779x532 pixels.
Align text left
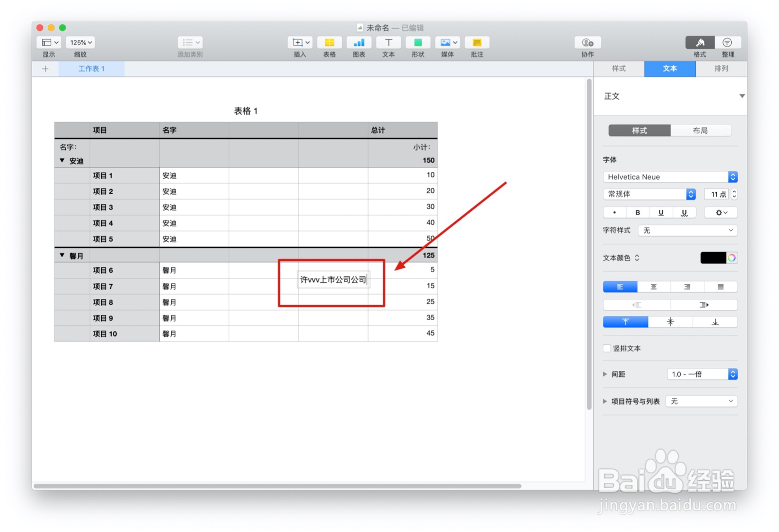click(x=620, y=287)
